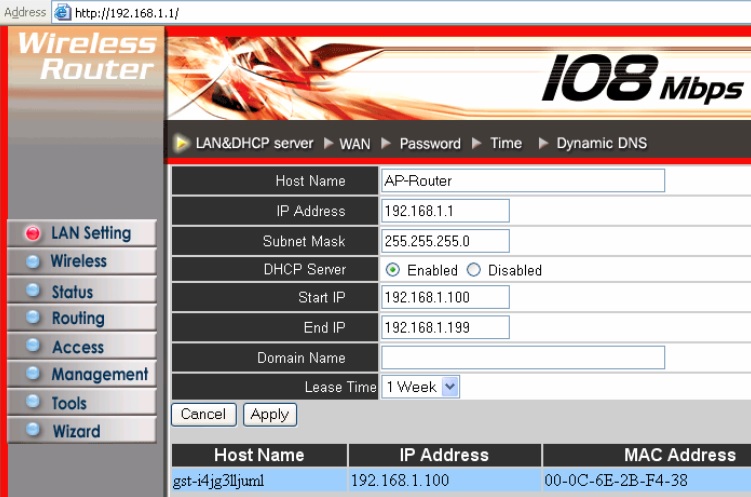The height and width of the screenshot is (497, 751).
Task: Click the gst-i4jg3lljuml client host name
Action: [x=218, y=480]
